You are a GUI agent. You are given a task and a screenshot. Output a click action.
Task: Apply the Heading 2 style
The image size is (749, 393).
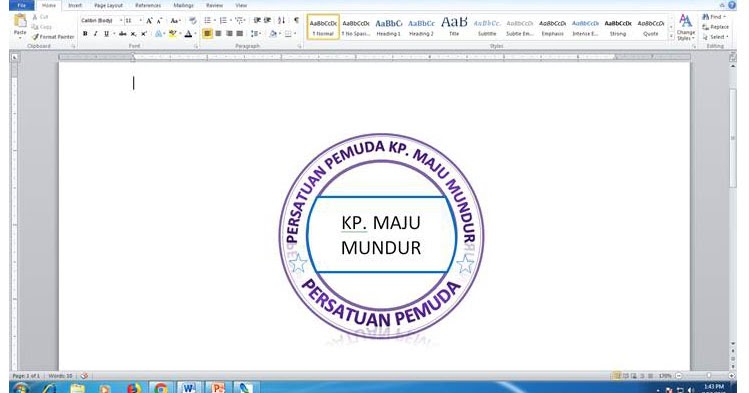pos(421,27)
